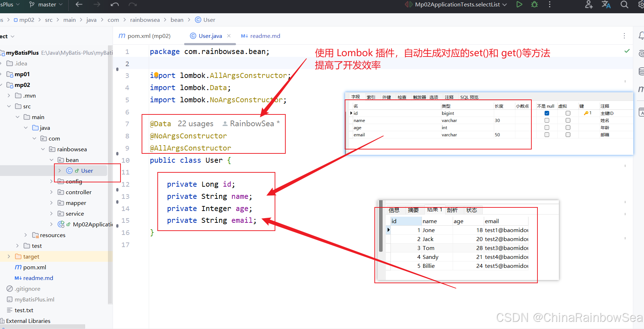Click the '22 usages' inlay hint
The image size is (644, 329).
pos(196,124)
